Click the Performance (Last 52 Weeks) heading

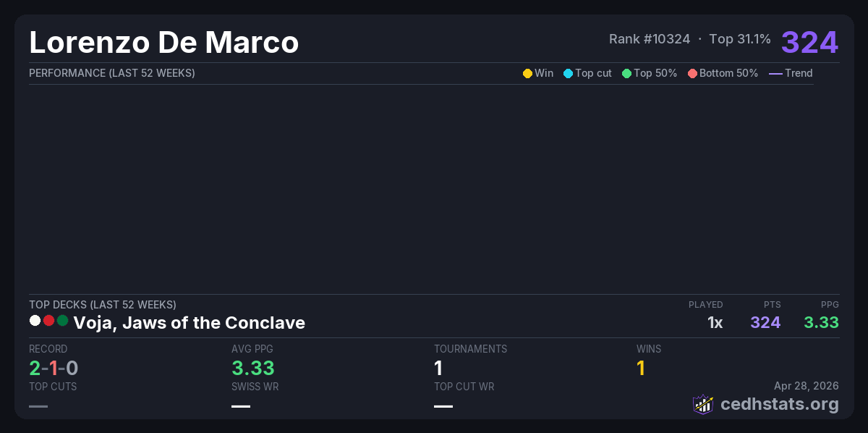(x=111, y=73)
